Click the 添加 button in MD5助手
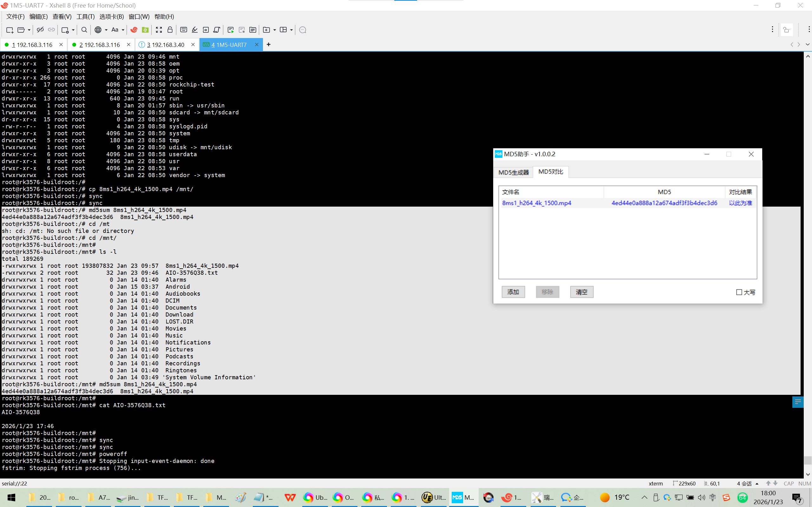The height and width of the screenshot is (507, 812). (x=513, y=292)
